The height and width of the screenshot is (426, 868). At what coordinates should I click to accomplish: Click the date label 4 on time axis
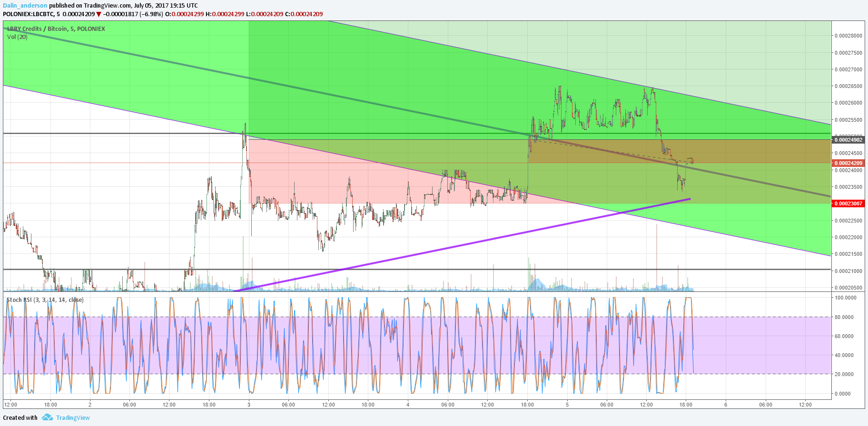tap(408, 405)
